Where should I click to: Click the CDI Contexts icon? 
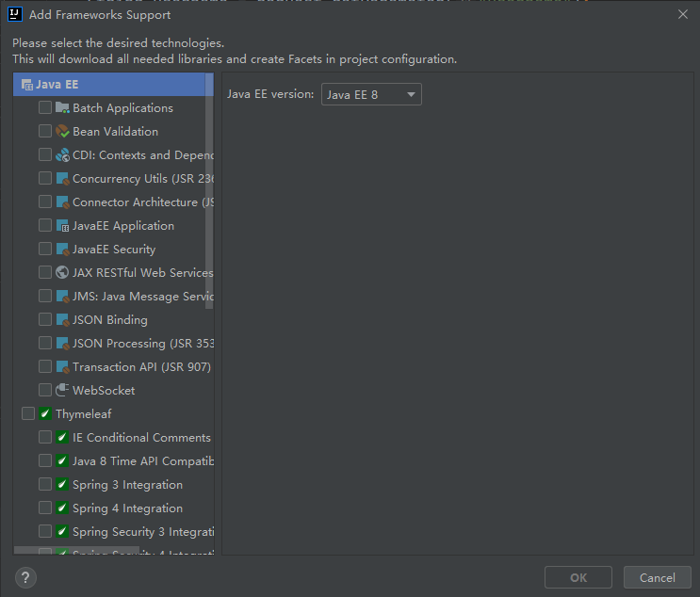62,154
